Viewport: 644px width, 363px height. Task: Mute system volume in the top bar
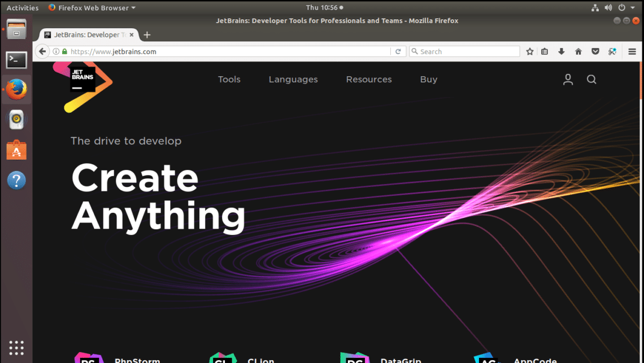[608, 7]
